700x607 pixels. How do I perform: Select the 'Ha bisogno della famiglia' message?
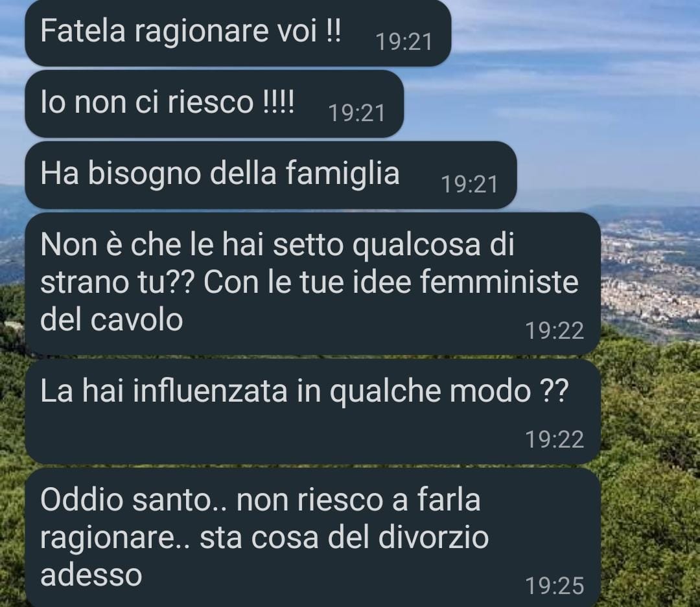[270, 175]
